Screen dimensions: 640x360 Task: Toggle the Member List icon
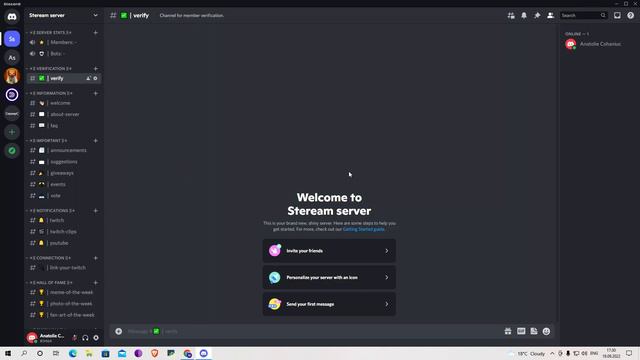pyautogui.click(x=550, y=16)
